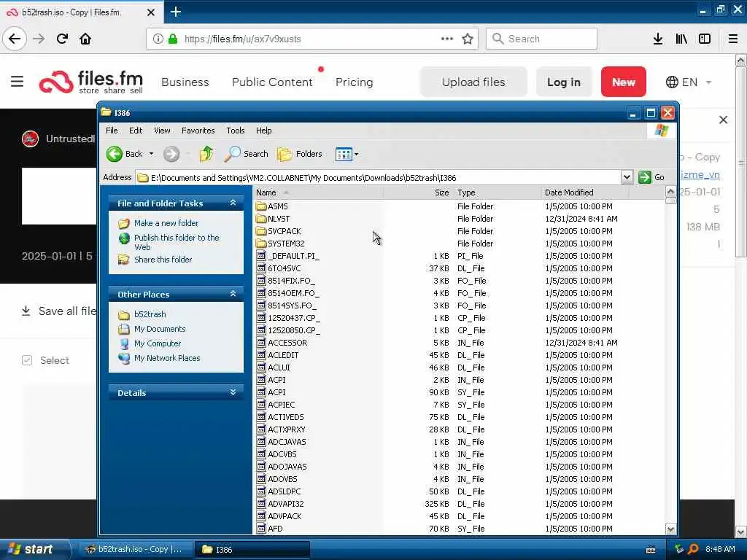Toggle the browser sidebar icon

tap(705, 39)
